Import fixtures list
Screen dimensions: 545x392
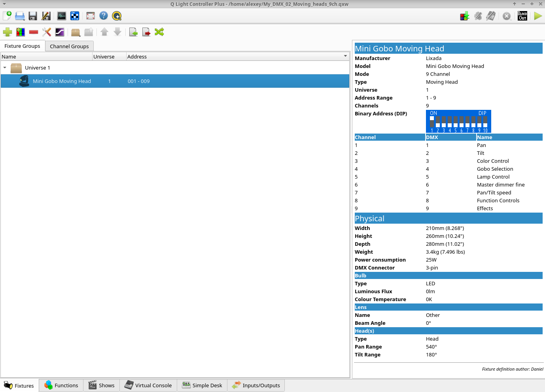pos(133,32)
